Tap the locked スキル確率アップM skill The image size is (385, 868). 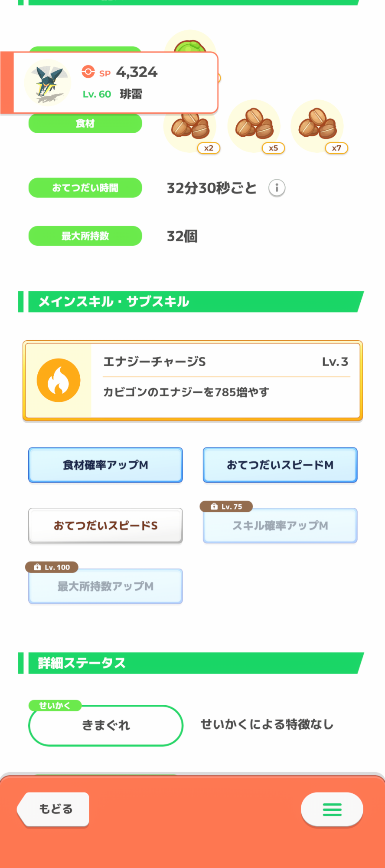280,526
